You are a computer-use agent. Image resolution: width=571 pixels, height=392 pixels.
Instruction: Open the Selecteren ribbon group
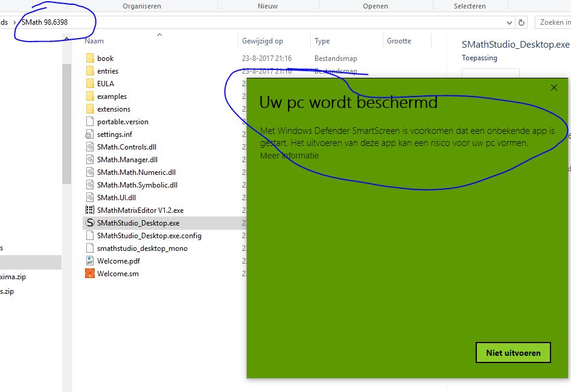pyautogui.click(x=470, y=6)
